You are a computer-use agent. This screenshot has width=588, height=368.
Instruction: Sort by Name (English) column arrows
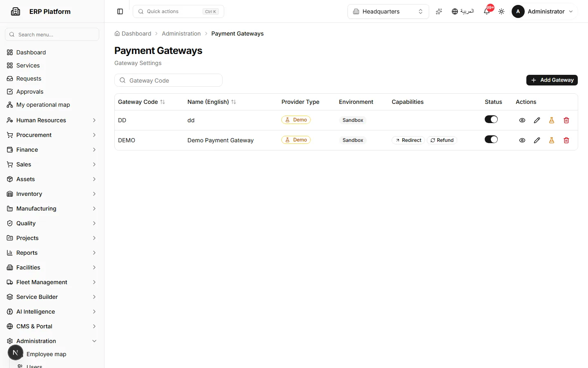234,102
